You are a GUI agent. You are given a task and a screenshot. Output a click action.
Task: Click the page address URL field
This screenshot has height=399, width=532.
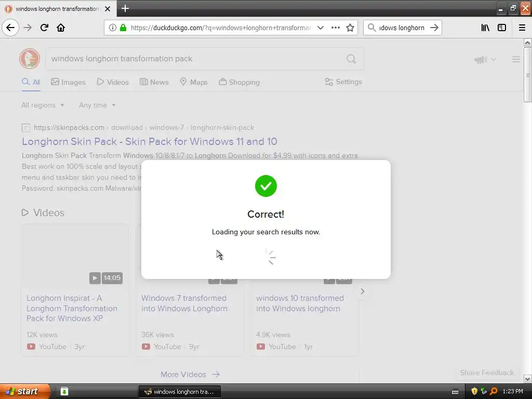click(x=221, y=28)
